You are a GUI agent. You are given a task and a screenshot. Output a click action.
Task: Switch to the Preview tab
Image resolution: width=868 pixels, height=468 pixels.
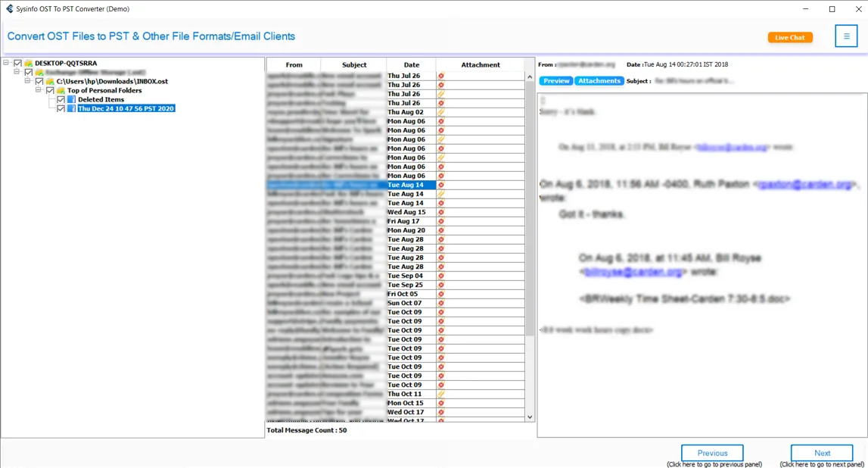tap(555, 81)
